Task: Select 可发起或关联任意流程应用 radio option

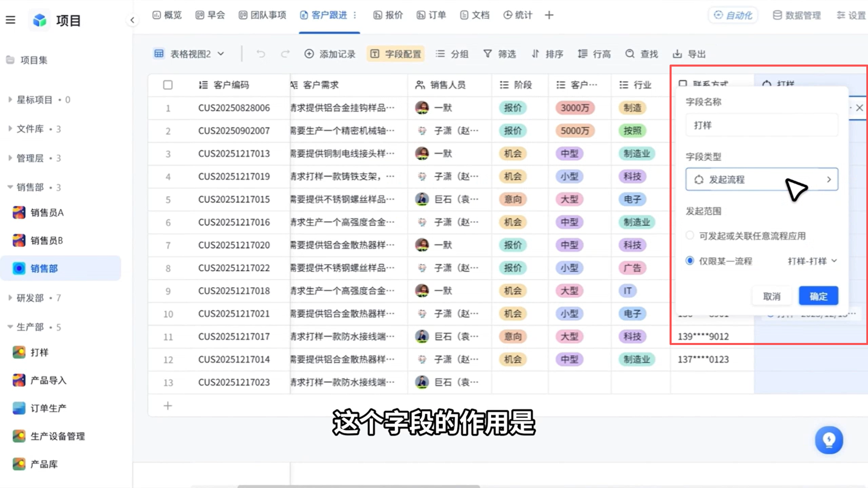Action: click(x=690, y=235)
